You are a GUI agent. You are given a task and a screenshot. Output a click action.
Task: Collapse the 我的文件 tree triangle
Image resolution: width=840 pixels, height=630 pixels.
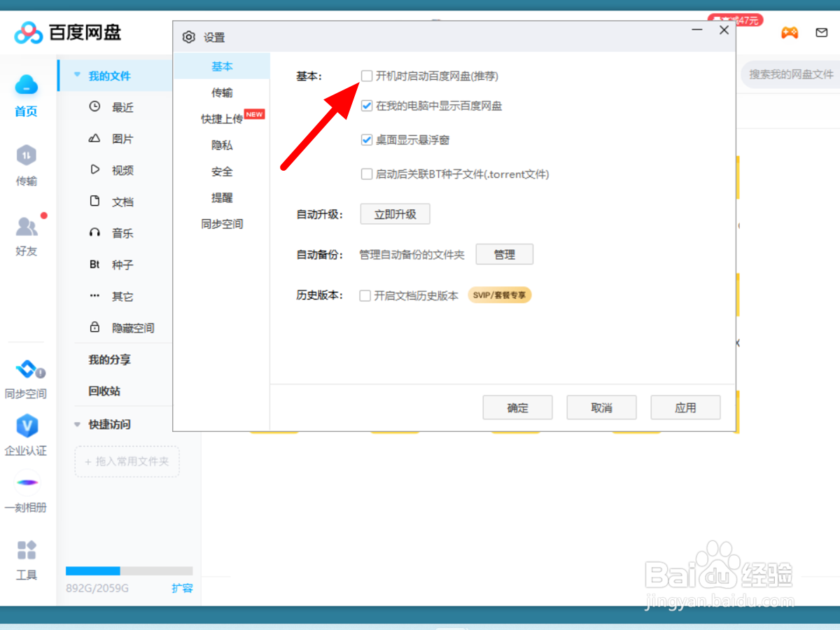click(77, 75)
